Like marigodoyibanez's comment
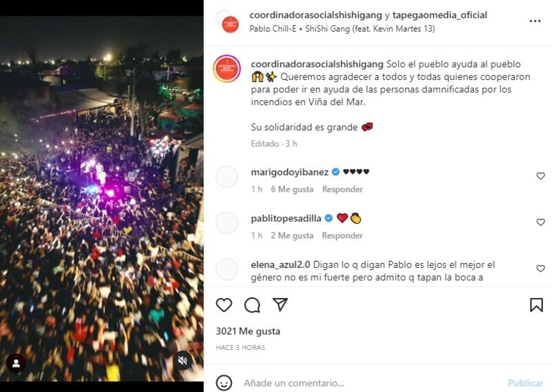Screen dimensions: 552x392 [x=540, y=176]
